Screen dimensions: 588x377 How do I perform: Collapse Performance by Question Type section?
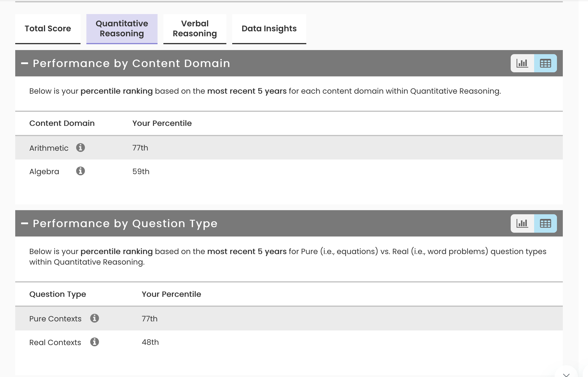(25, 223)
